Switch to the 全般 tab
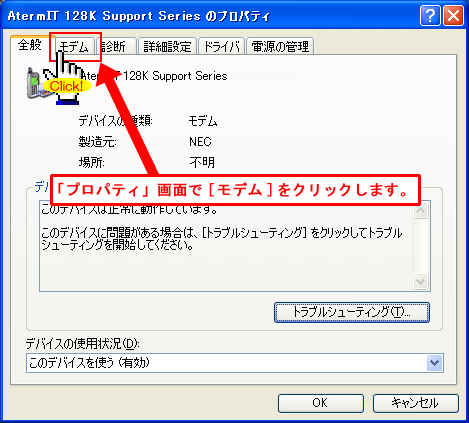 [30, 45]
